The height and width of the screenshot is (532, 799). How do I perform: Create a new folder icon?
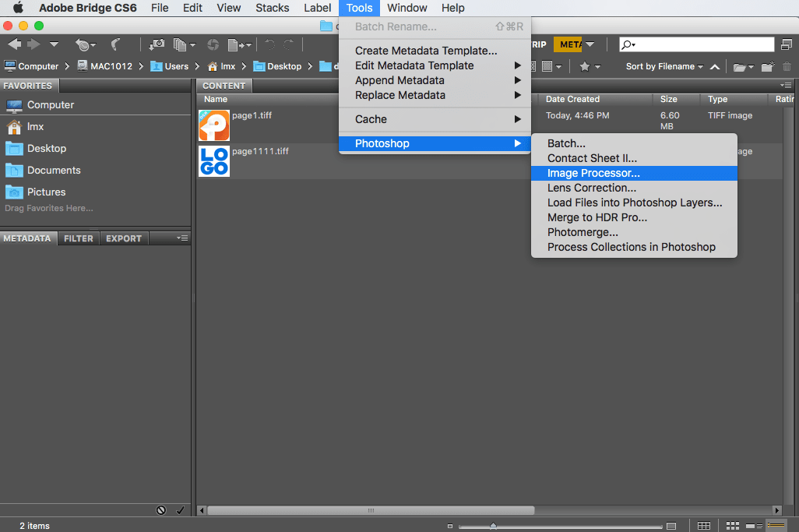click(767, 66)
